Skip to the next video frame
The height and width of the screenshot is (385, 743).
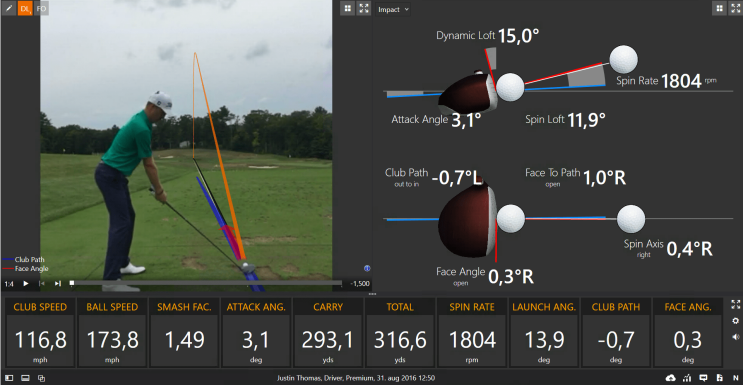pyautogui.click(x=58, y=284)
